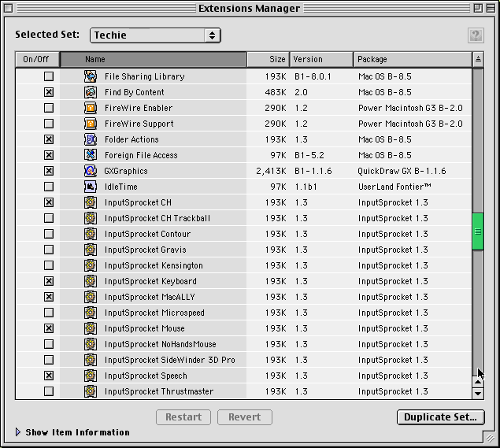Screen dimensions: 500x448
Task: Click the InputSprocket Contour icon
Action: click(91, 234)
